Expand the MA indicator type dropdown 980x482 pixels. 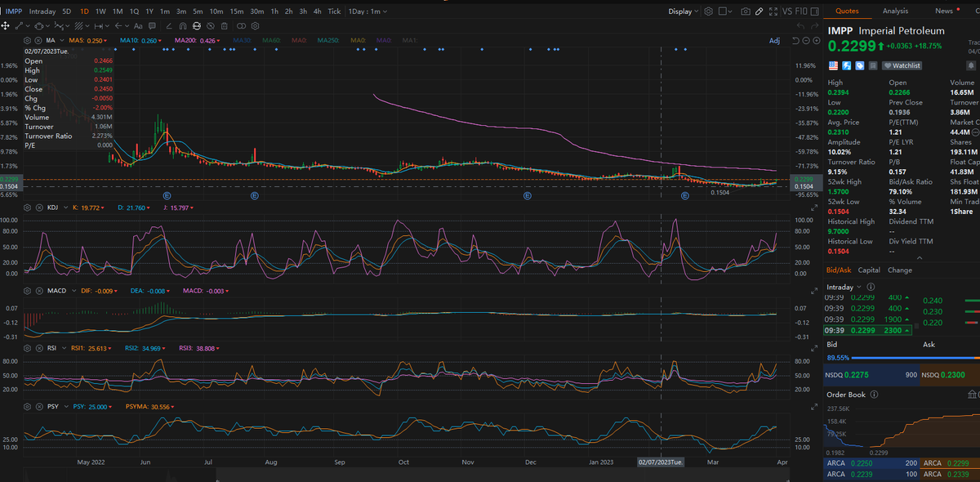coord(62,40)
